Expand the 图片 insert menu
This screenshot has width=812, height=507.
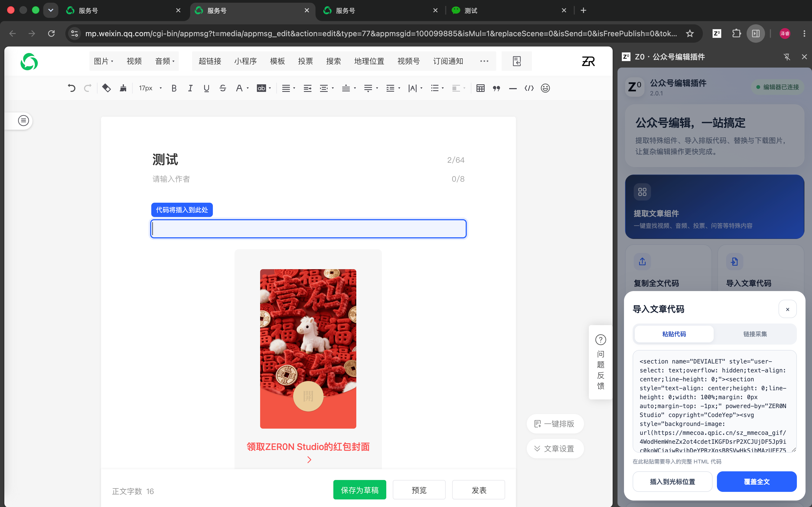click(103, 61)
